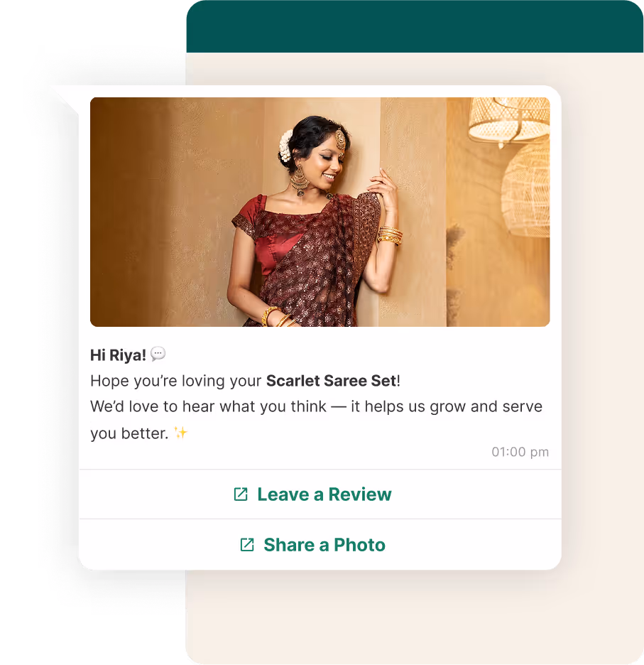This screenshot has width=644, height=665.
Task: Click the "We'd love to hear what you think" line
Action: [208, 406]
